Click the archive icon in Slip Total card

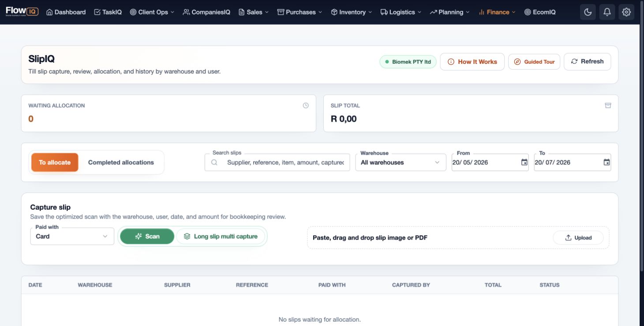608,105
